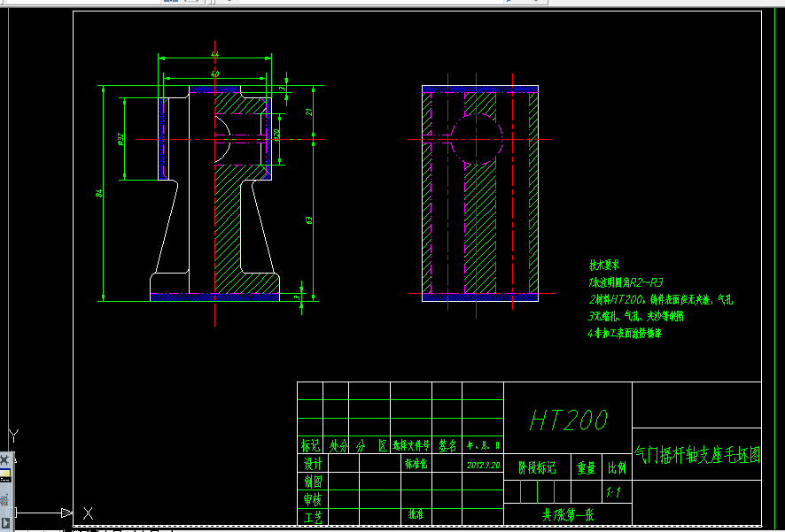Click the 批准 cell label
The image size is (785, 532).
416,514
